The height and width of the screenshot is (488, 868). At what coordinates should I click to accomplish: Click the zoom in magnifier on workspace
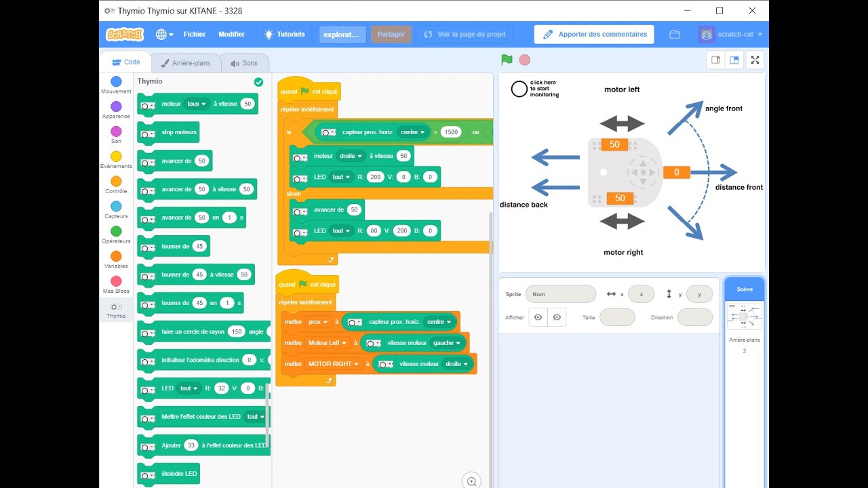tap(471, 482)
